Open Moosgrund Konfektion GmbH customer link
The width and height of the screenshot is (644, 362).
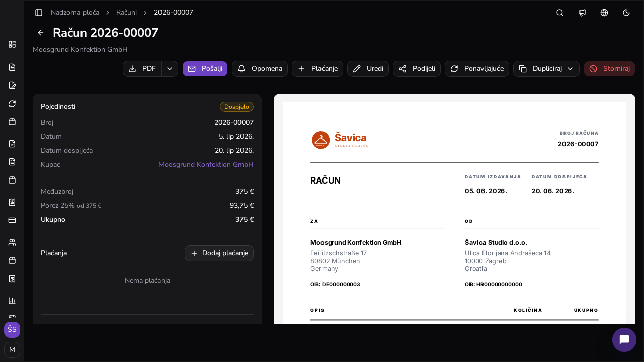click(x=206, y=164)
